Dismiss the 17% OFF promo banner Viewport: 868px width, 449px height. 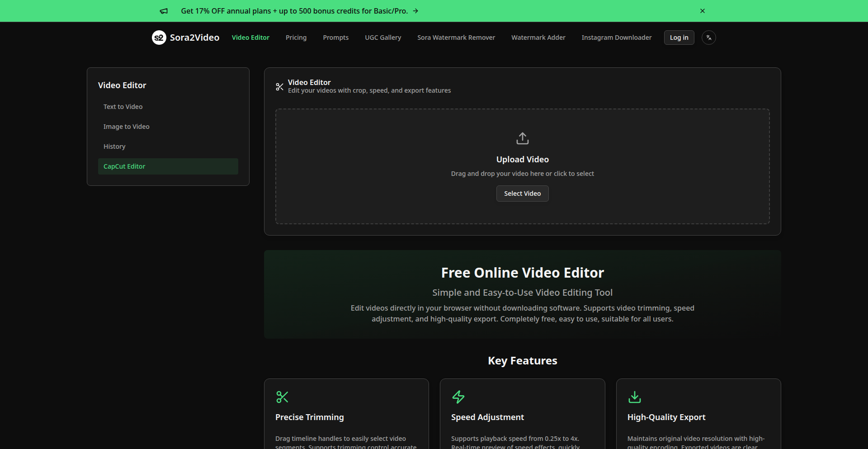coord(702,11)
